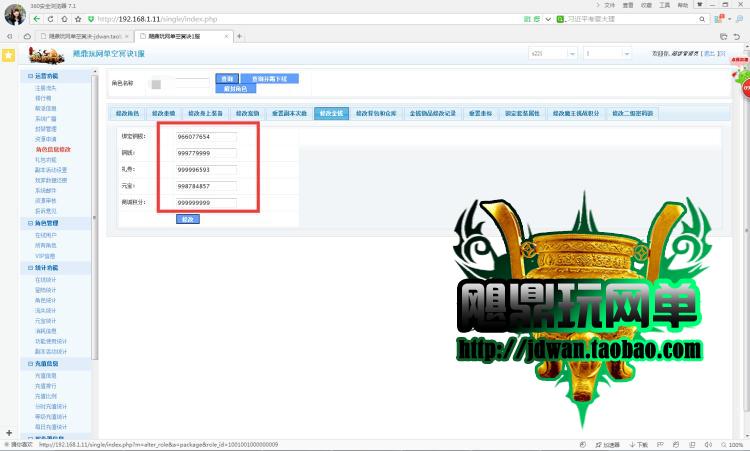This screenshot has height=451, width=750.
Task: Select the 修改角色 tab
Action: (x=127, y=113)
